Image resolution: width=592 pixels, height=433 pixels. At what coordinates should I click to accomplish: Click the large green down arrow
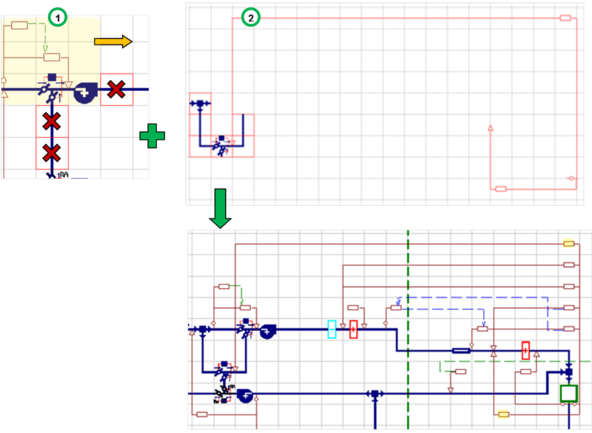[220, 208]
